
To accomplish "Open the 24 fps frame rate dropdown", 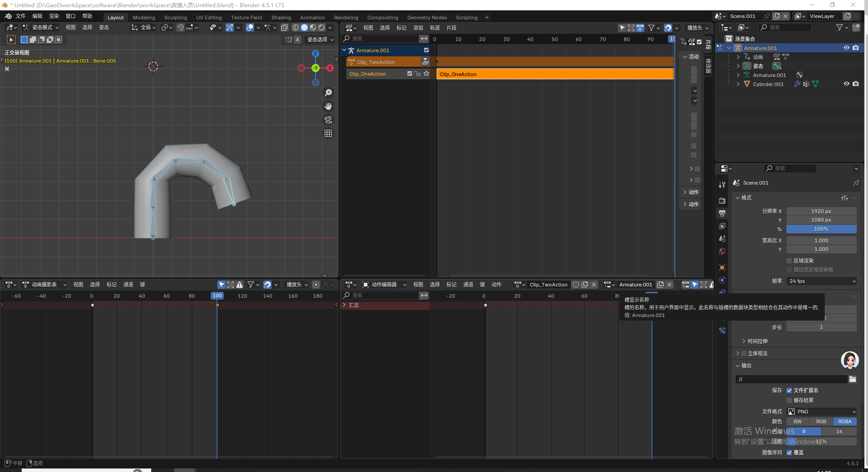I will tap(822, 281).
